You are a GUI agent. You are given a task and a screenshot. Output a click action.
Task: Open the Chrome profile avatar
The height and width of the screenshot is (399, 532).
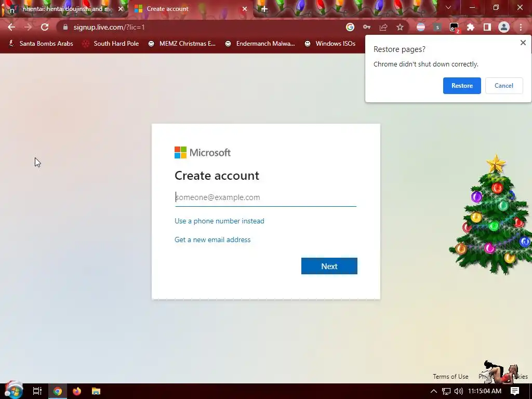coord(504,27)
